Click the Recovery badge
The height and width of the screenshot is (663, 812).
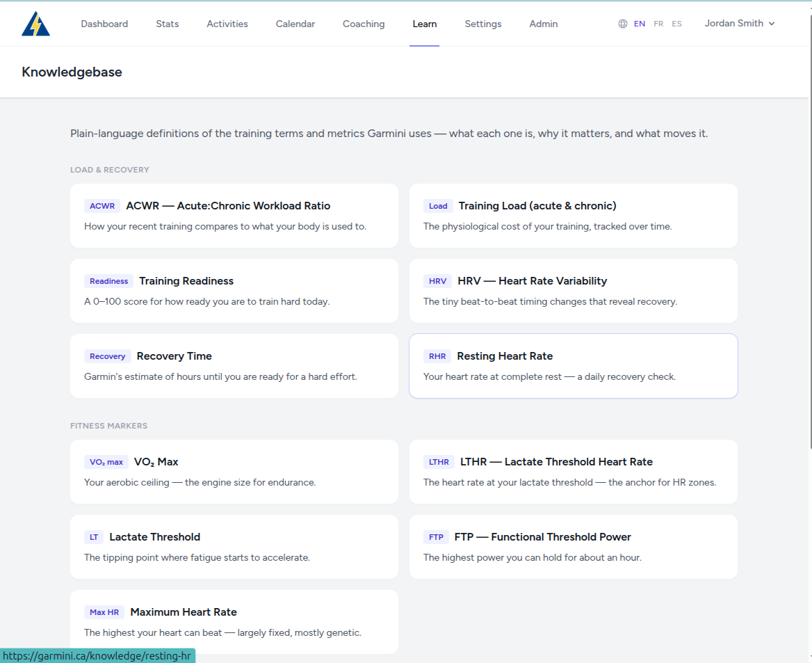(x=107, y=356)
